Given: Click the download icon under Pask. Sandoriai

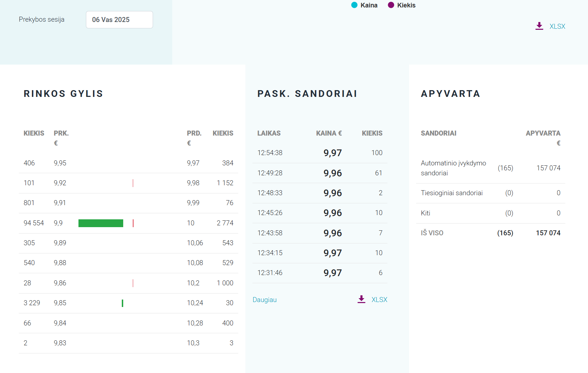Looking at the screenshot, I should [x=361, y=299].
